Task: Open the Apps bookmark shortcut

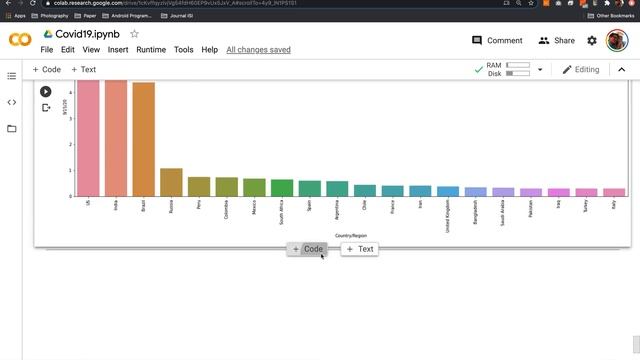Action: [16, 16]
